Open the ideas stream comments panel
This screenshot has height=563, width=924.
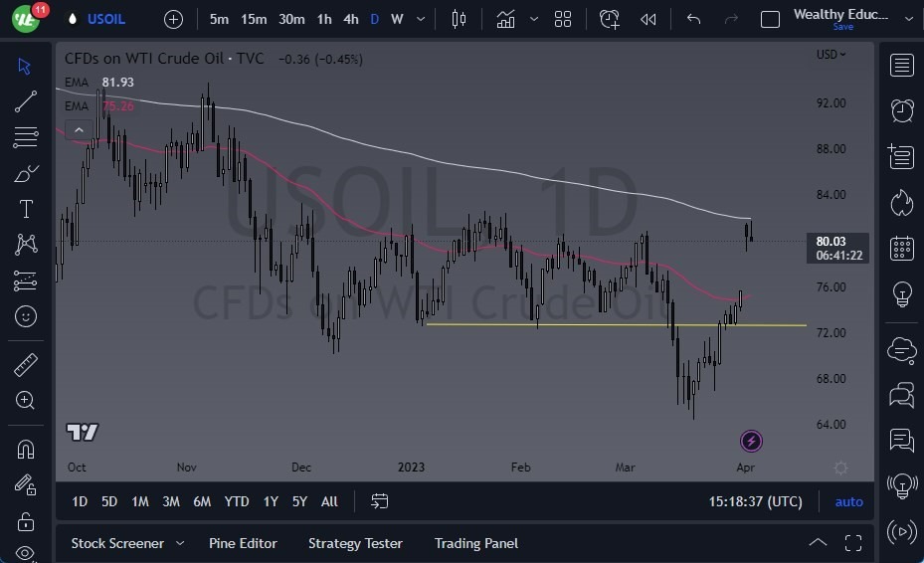[901, 440]
